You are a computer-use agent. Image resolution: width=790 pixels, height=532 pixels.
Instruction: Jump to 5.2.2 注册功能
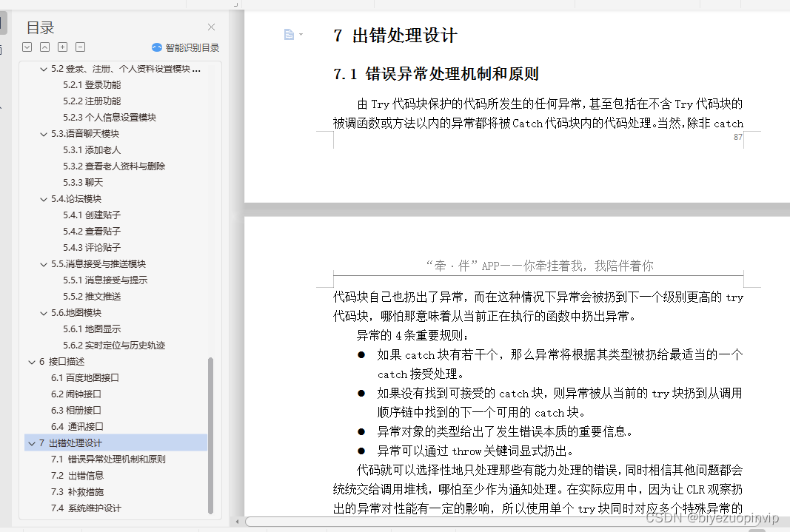92,101
